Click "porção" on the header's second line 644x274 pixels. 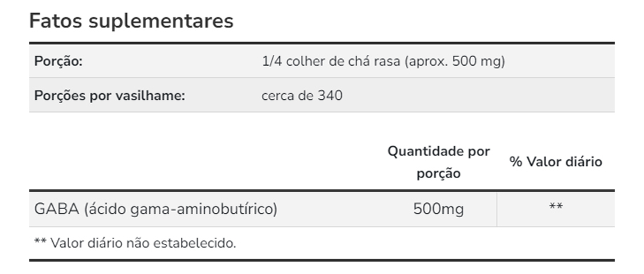[x=438, y=174]
